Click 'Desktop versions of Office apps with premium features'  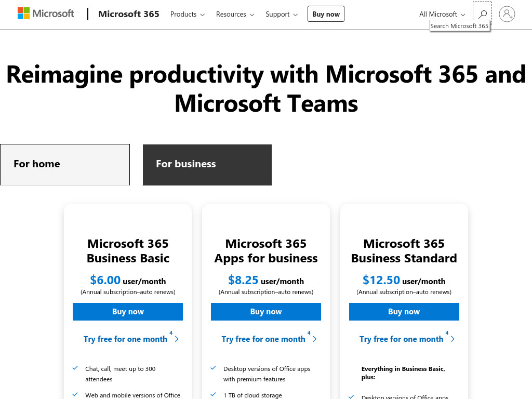[x=267, y=374]
